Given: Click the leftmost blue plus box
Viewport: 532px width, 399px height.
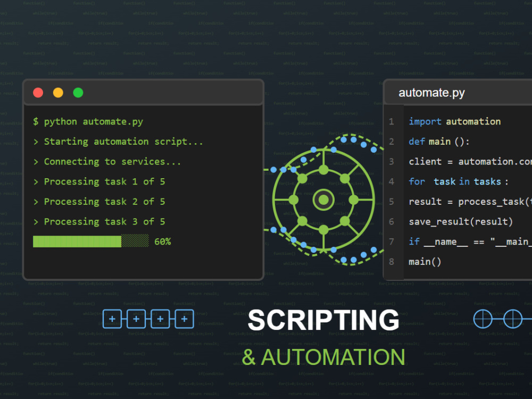Looking at the screenshot, I should (x=112, y=319).
